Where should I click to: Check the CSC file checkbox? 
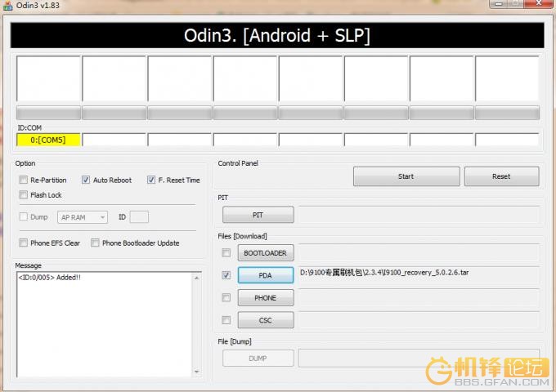point(226,320)
